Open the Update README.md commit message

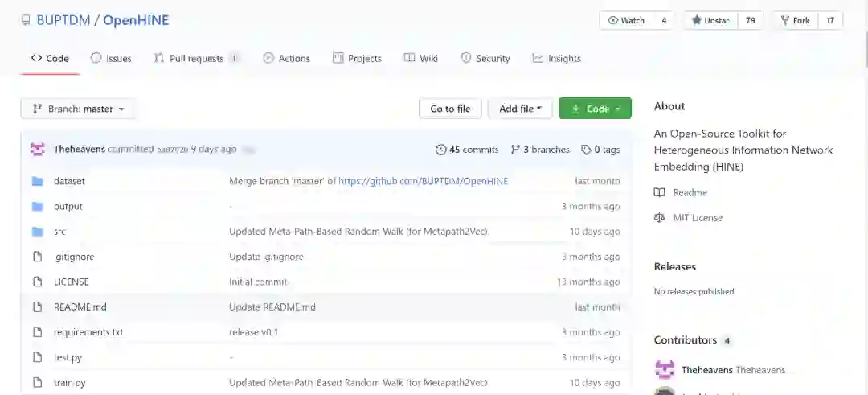click(272, 307)
